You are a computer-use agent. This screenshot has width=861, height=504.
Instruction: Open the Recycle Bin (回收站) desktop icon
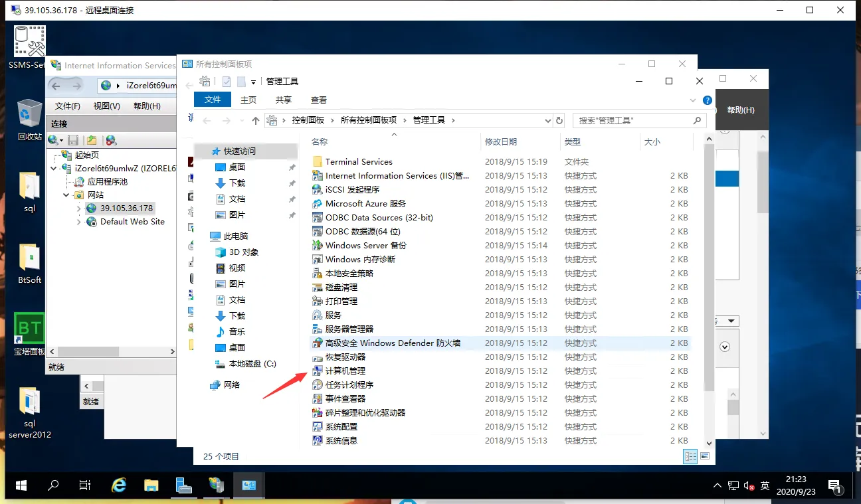coord(29,120)
